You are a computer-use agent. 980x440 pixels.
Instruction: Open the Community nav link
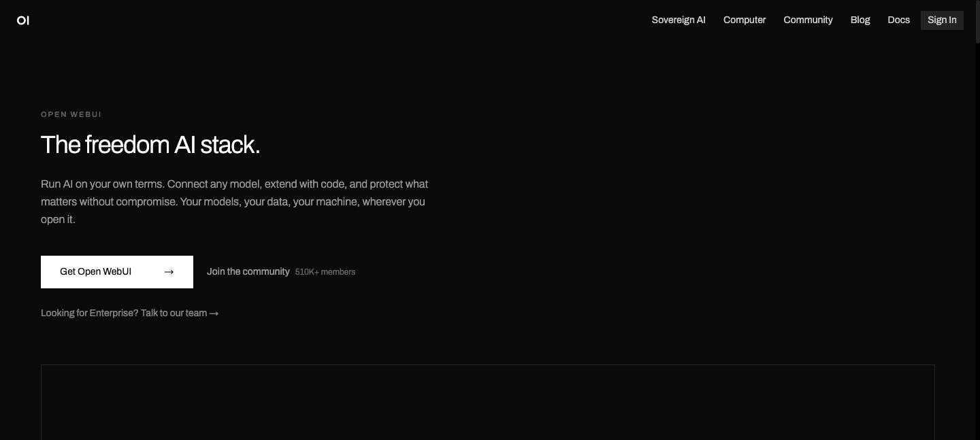[x=808, y=20]
